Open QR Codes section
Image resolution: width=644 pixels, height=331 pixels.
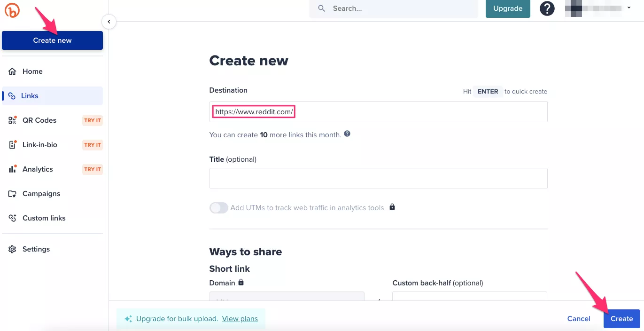coord(52,120)
